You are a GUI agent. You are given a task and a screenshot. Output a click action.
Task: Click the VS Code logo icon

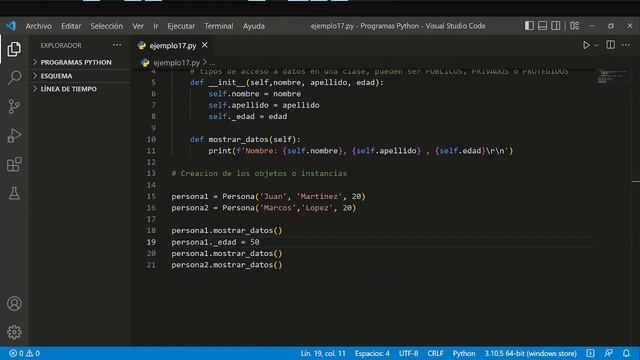point(11,26)
